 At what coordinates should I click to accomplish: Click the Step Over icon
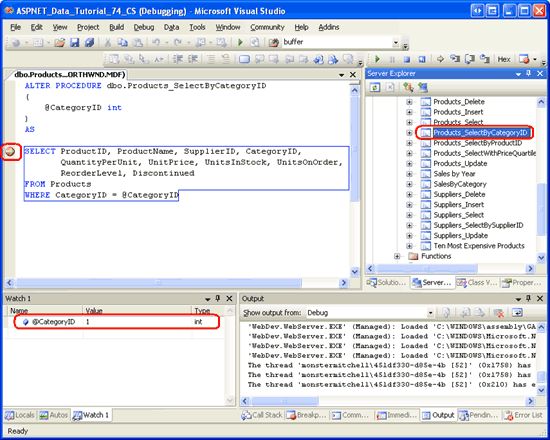[470, 59]
